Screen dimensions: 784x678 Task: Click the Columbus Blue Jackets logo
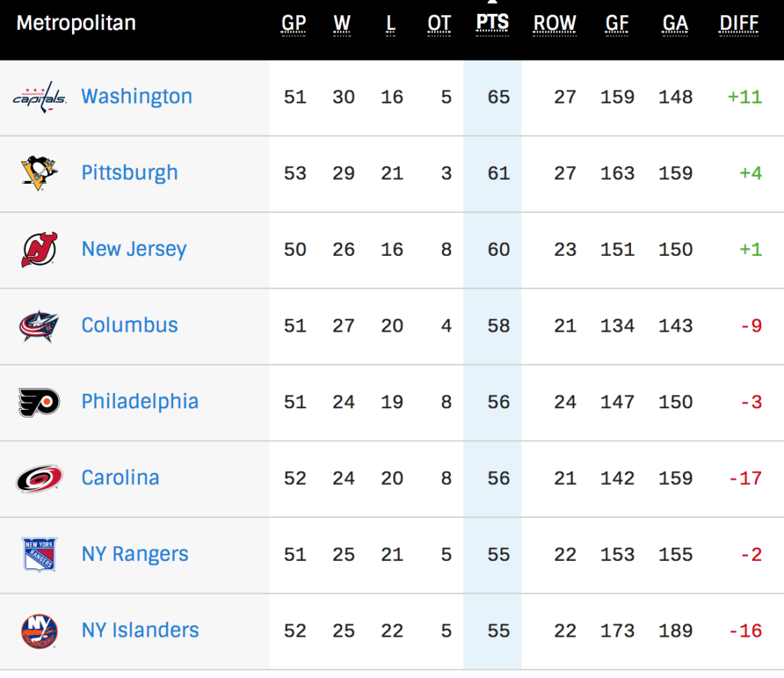39,326
